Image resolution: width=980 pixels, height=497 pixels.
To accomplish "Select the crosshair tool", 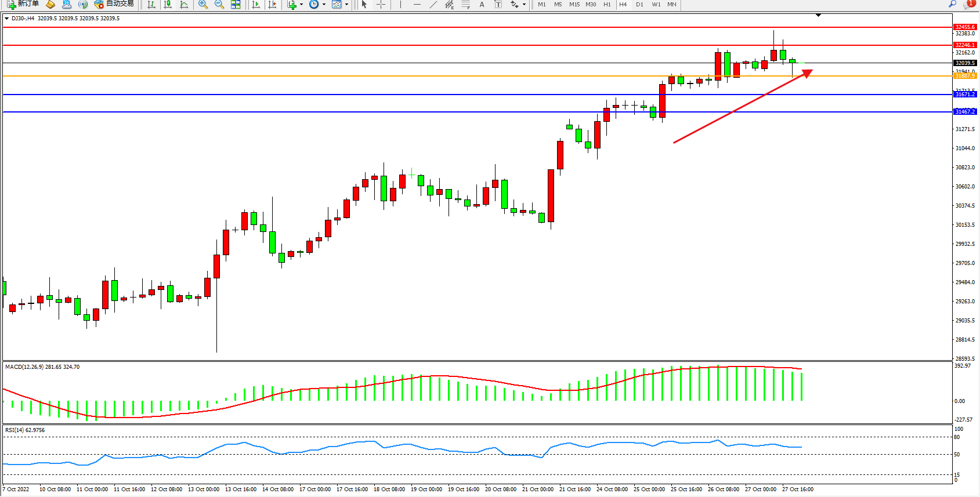I will tap(381, 5).
